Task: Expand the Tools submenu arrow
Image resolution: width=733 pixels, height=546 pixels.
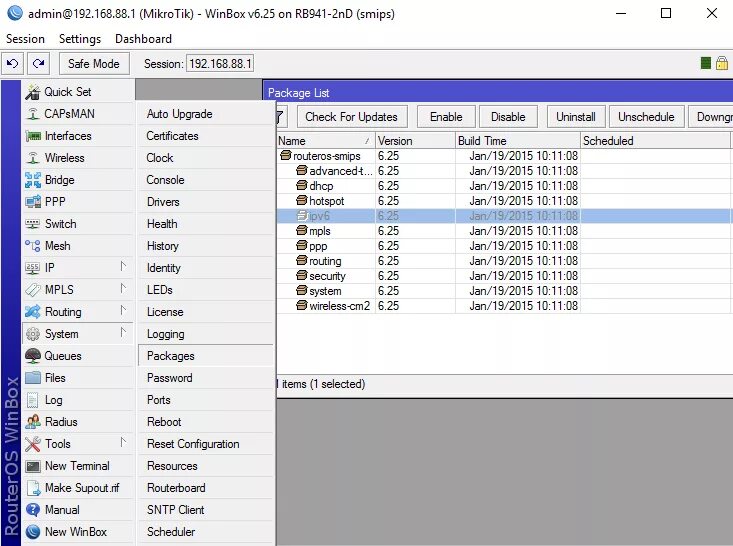Action: click(x=123, y=442)
